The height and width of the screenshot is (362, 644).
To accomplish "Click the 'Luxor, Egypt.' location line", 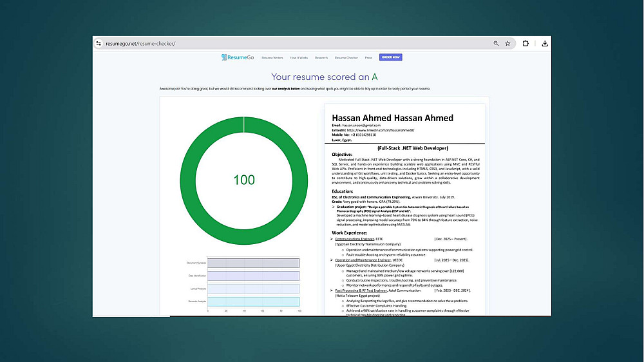I will point(342,140).
